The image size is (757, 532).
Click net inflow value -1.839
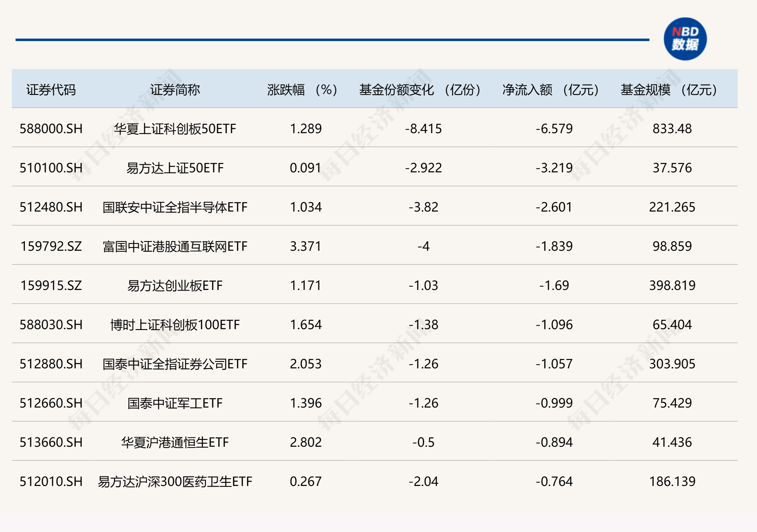(x=554, y=246)
